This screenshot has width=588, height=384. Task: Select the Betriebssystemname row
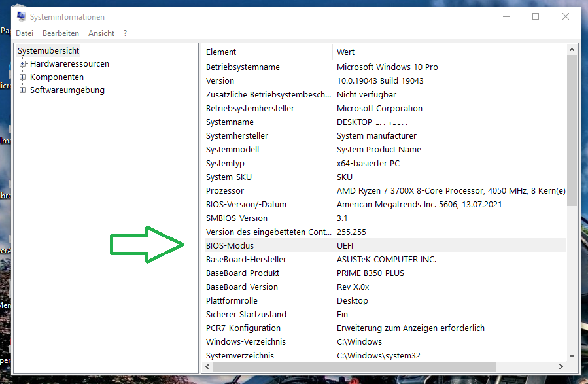click(x=385, y=67)
